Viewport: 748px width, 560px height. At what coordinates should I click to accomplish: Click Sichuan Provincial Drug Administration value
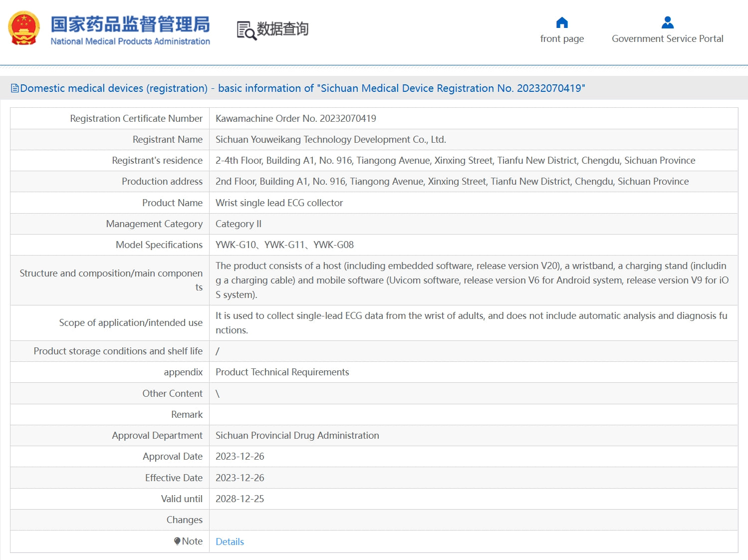[297, 435]
